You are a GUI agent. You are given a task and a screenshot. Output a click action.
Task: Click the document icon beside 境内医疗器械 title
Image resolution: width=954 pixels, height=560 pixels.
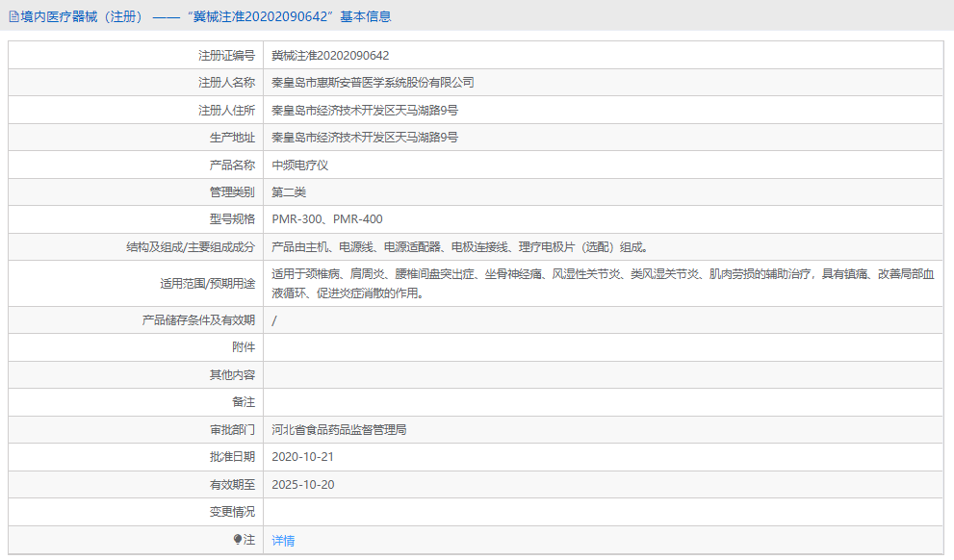point(13,17)
